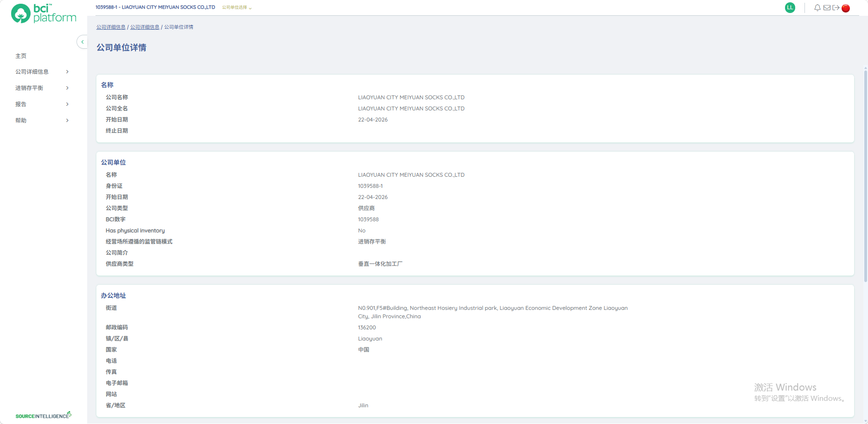The image size is (868, 424).
Task: Expand the 帮助 sidebar chevron
Action: pos(67,120)
